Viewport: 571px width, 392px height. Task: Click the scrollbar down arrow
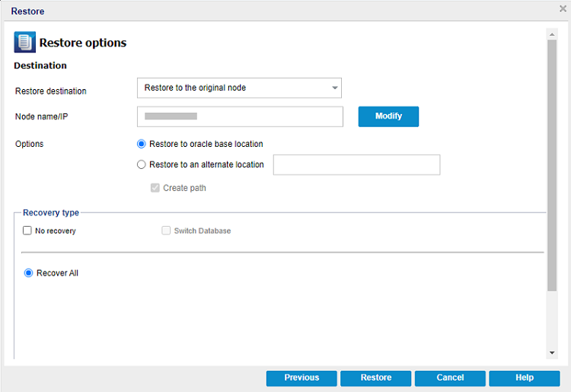click(552, 353)
